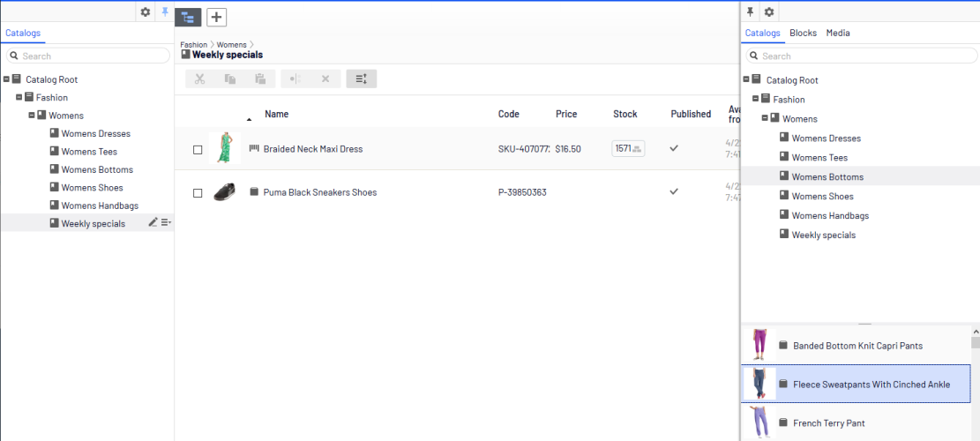Select Womens Shoes in left tree
The width and height of the screenshot is (980, 441).
coord(92,187)
